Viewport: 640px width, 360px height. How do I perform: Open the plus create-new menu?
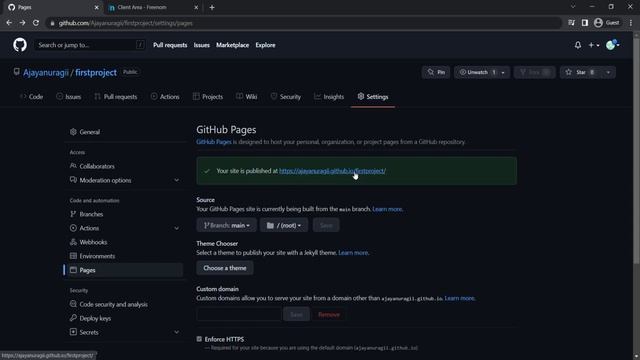[x=594, y=45]
